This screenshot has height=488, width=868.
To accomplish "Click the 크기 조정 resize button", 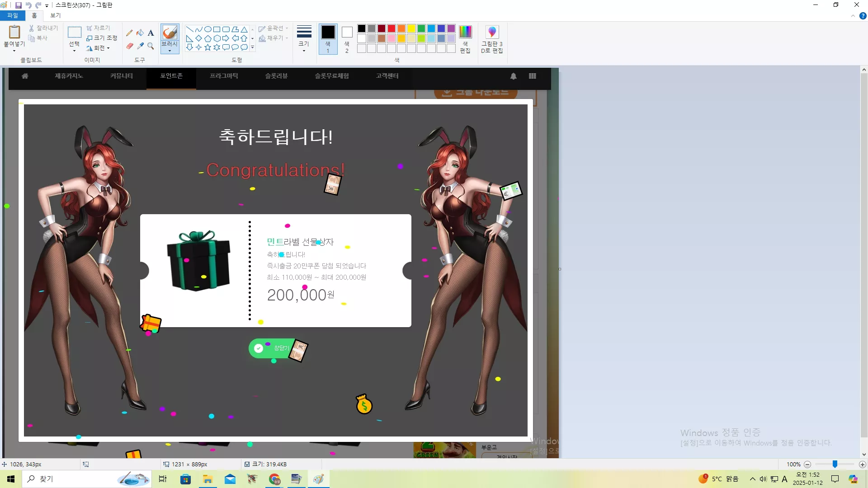I will coord(102,38).
